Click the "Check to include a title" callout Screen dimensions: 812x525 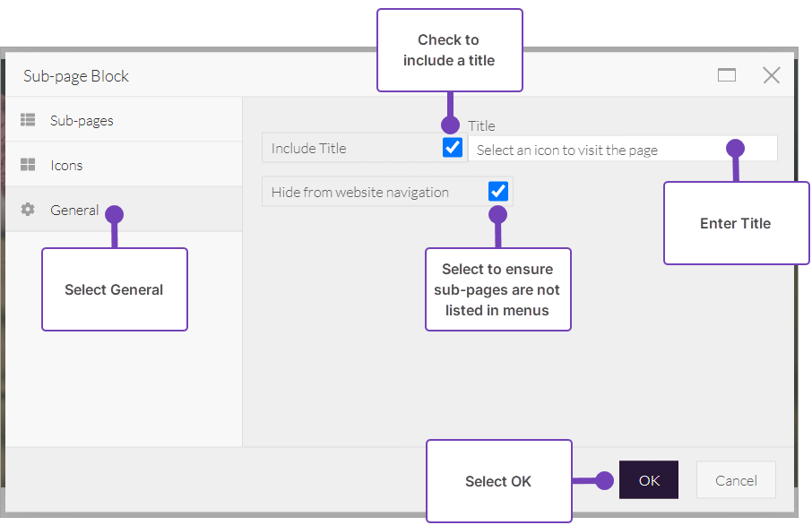pos(449,50)
